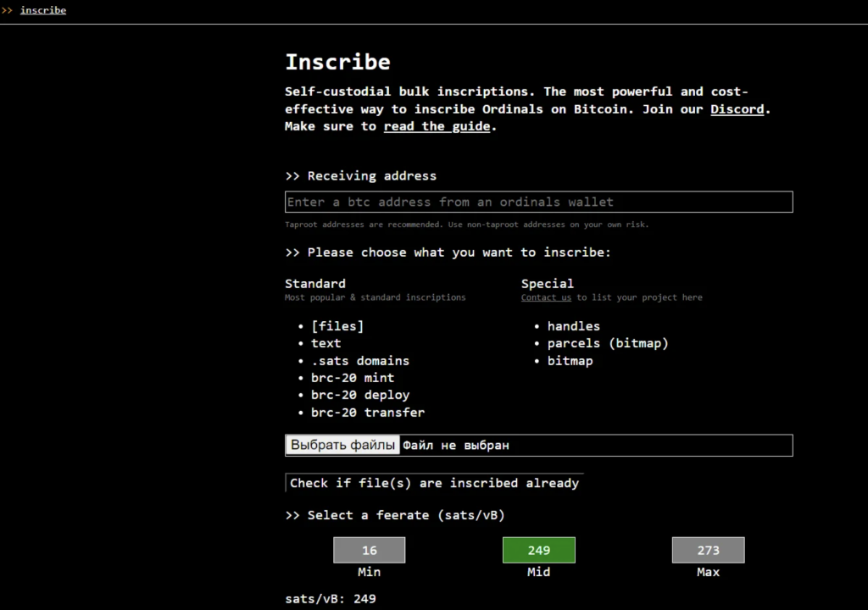Select the Max feerate of 273
868x610 pixels.
pyautogui.click(x=708, y=550)
